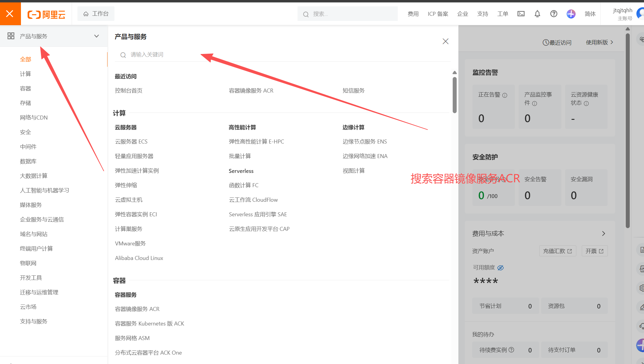Close the 产品与服务 panel
The width and height of the screenshot is (644, 364).
coord(445,41)
